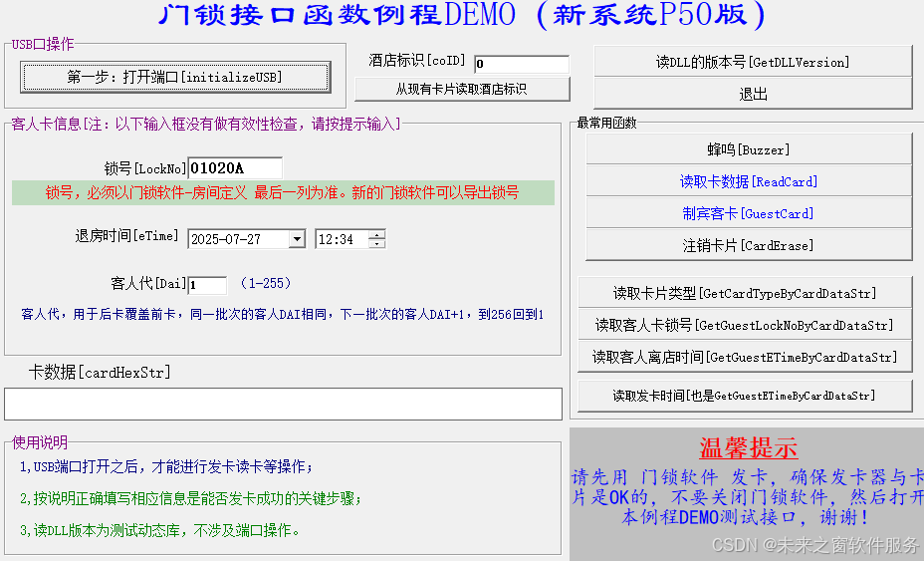Click the cardHexStr card data text box
924x561 pixels.
[x=284, y=405]
